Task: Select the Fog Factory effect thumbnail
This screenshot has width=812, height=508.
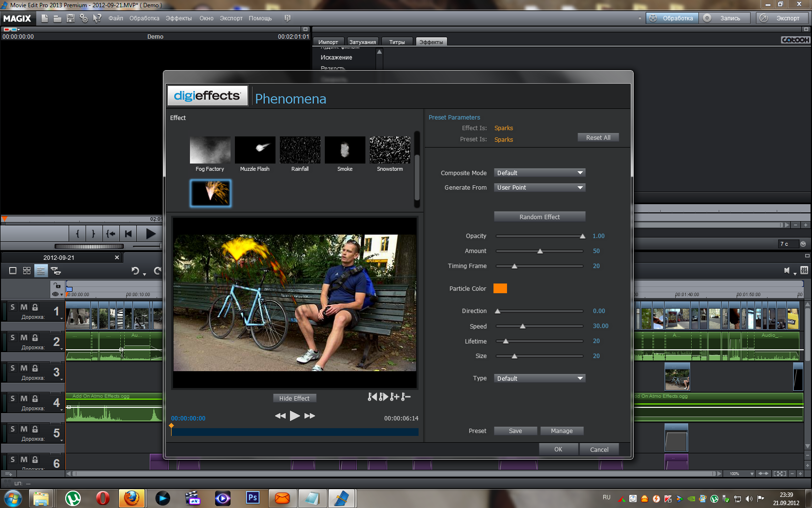Action: pos(210,150)
